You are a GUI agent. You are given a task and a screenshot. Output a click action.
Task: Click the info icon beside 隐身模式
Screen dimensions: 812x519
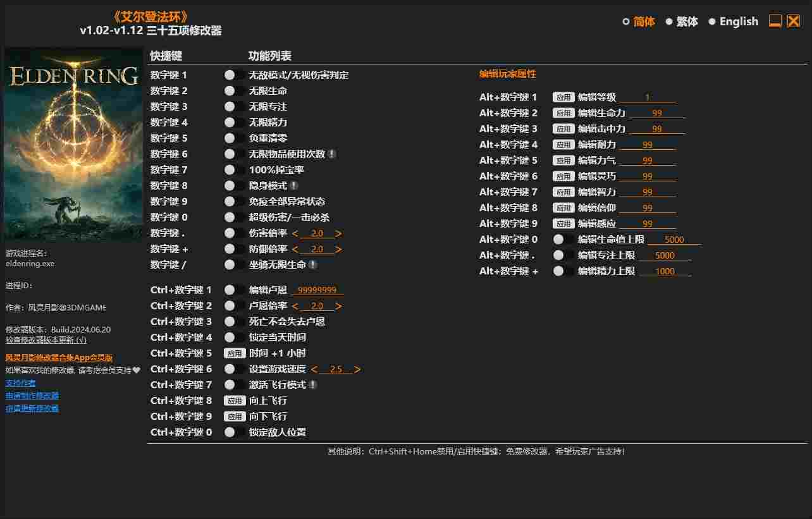[294, 185]
